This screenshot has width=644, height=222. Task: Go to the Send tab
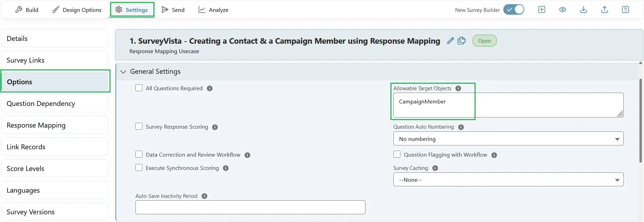point(173,10)
